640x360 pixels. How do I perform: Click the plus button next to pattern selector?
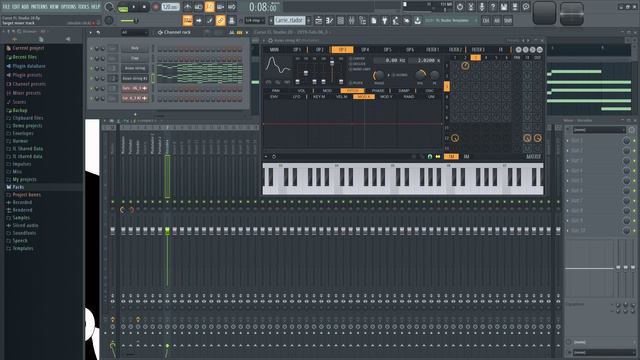coord(309,20)
